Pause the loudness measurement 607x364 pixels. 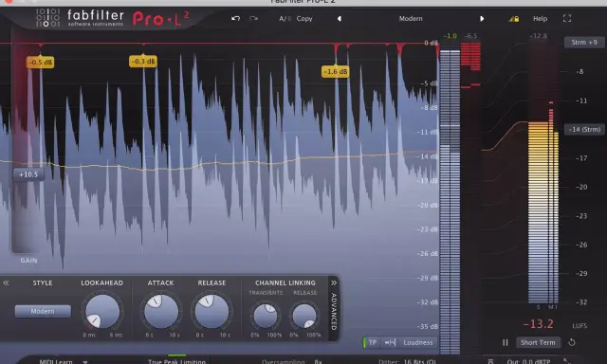pos(506,342)
